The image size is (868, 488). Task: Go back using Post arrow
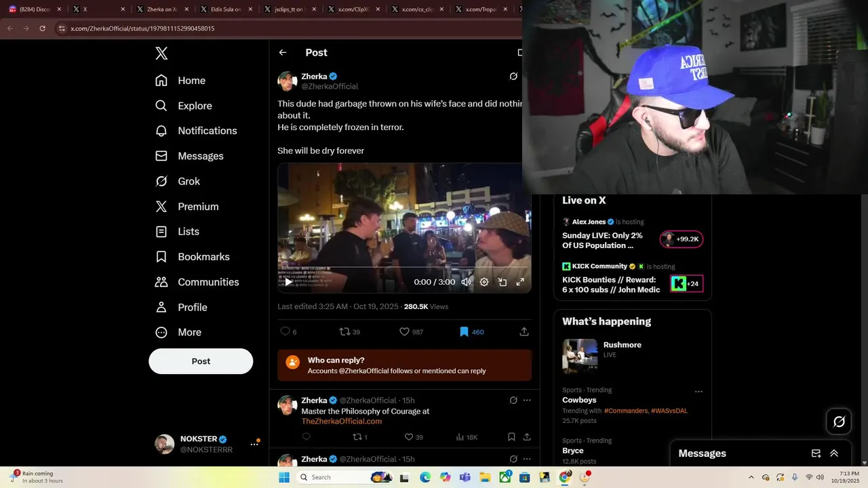coord(283,52)
